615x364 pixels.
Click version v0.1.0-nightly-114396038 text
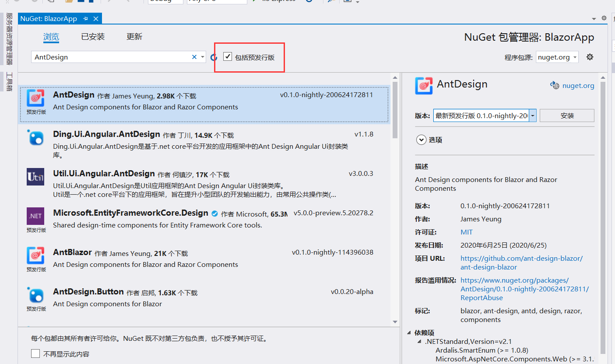click(x=333, y=252)
